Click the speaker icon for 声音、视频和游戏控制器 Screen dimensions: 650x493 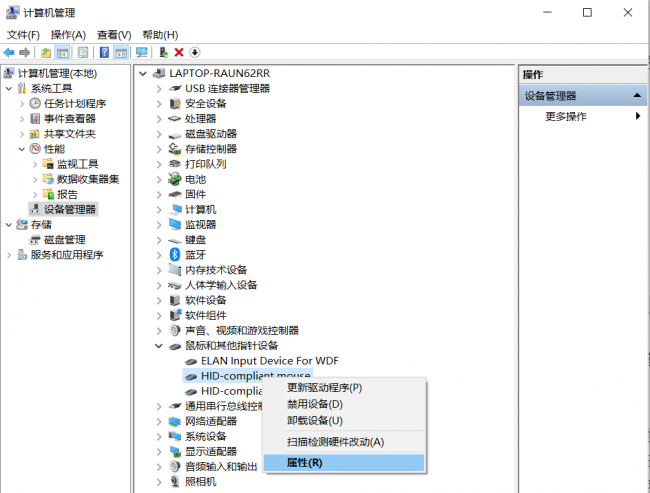click(x=175, y=330)
